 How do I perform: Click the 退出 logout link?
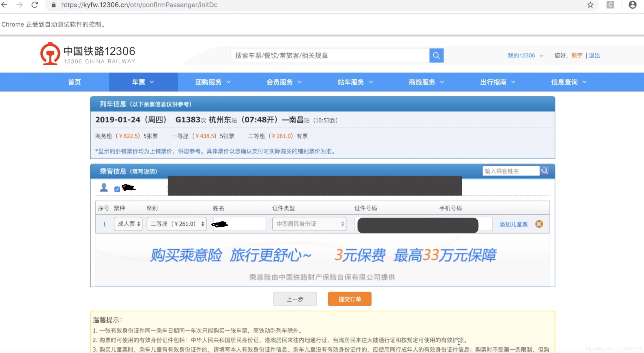594,56
